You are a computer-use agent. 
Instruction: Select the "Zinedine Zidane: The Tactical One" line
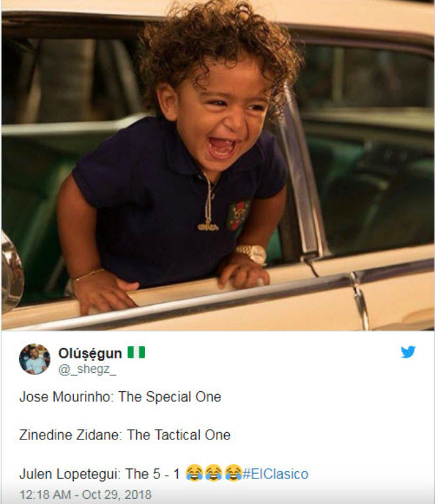coord(125,435)
